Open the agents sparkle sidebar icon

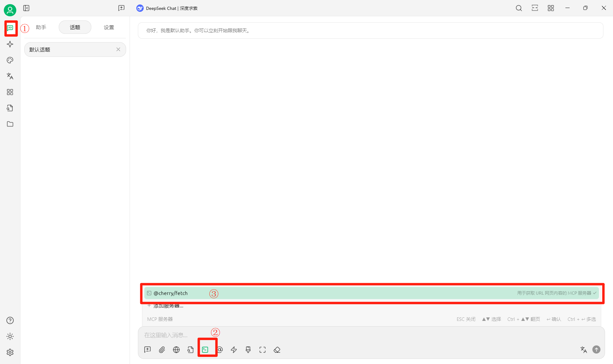click(10, 44)
